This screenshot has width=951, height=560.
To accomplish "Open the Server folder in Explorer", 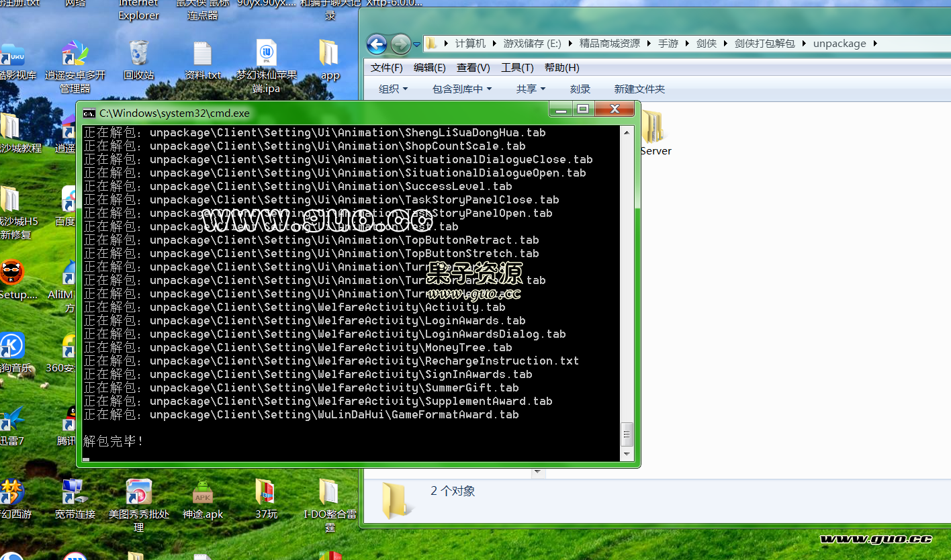I will 654,130.
